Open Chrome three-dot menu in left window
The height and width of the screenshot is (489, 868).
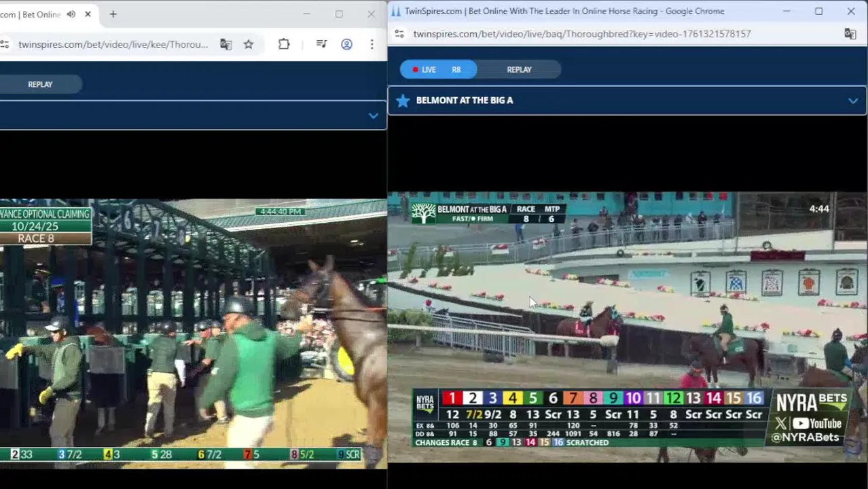(372, 45)
